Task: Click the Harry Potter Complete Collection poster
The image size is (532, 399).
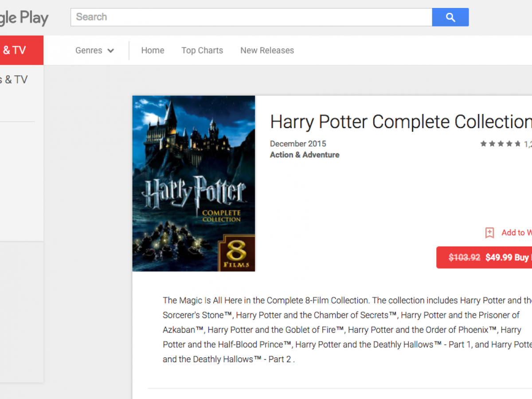Action: point(194,183)
